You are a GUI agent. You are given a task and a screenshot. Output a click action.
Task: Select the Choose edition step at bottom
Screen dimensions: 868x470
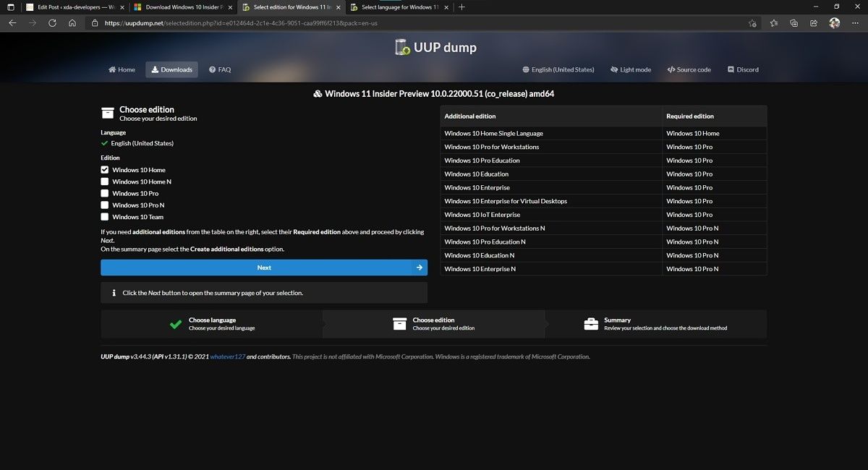tap(434, 324)
